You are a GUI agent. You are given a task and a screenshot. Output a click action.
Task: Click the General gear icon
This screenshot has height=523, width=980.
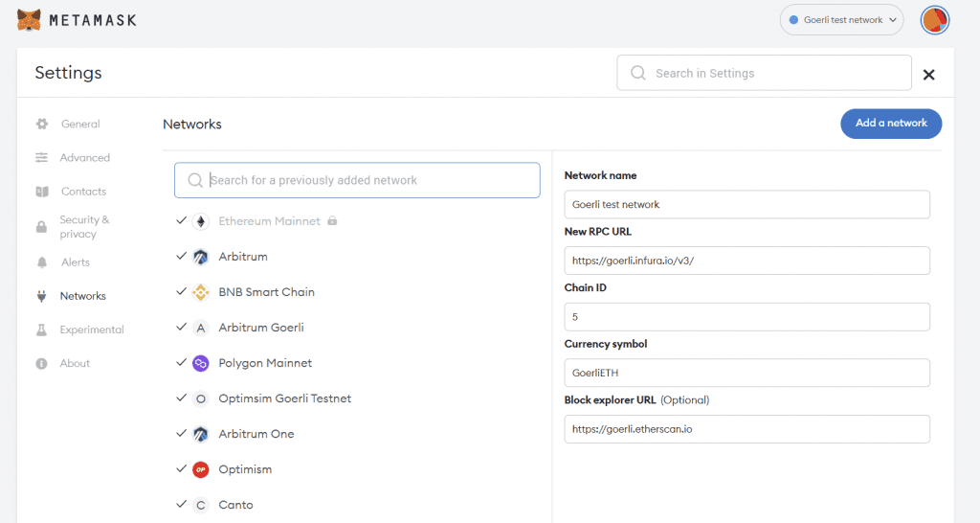point(42,124)
